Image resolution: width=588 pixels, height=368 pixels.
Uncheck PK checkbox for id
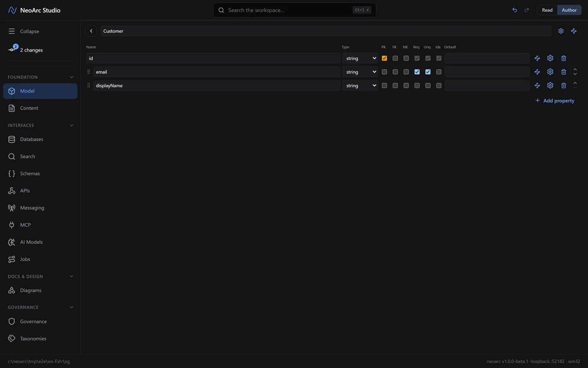coord(384,58)
